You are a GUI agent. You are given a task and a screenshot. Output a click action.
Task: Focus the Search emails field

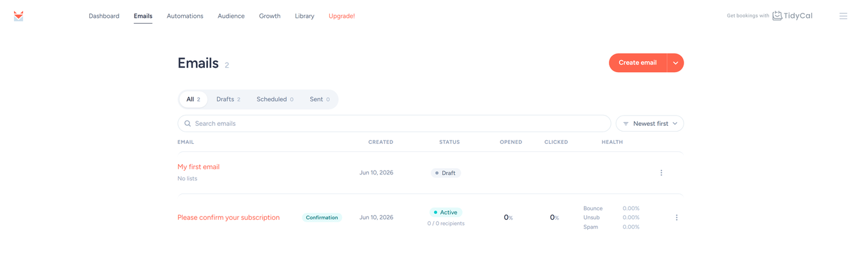coord(394,123)
